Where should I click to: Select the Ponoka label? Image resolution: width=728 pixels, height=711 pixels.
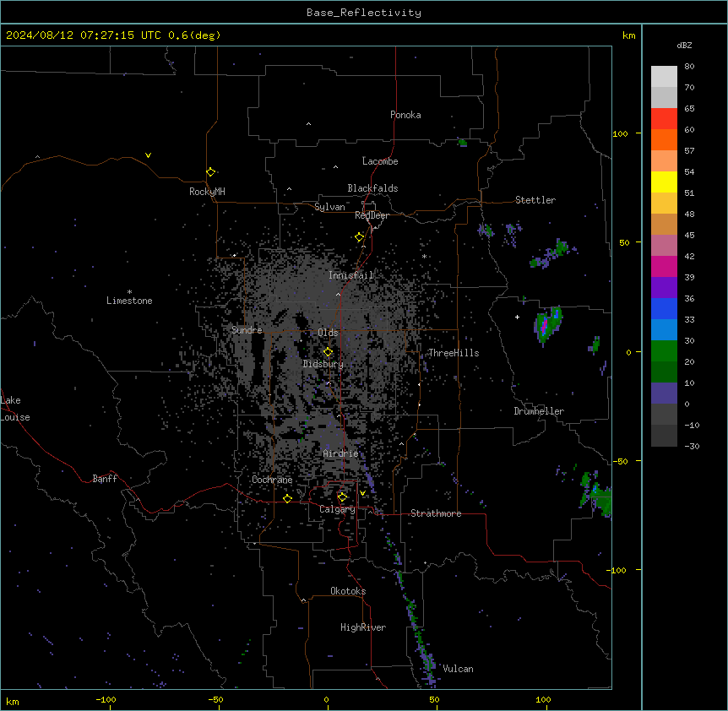point(405,115)
